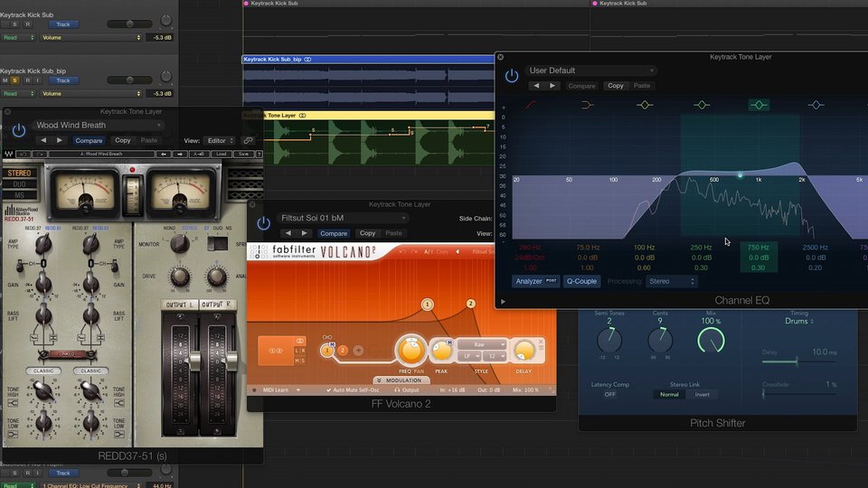Screen dimensions: 868x488
Task: Toggle Auto Mute Self-Osc checkbox in Volcano
Action: pyautogui.click(x=329, y=390)
